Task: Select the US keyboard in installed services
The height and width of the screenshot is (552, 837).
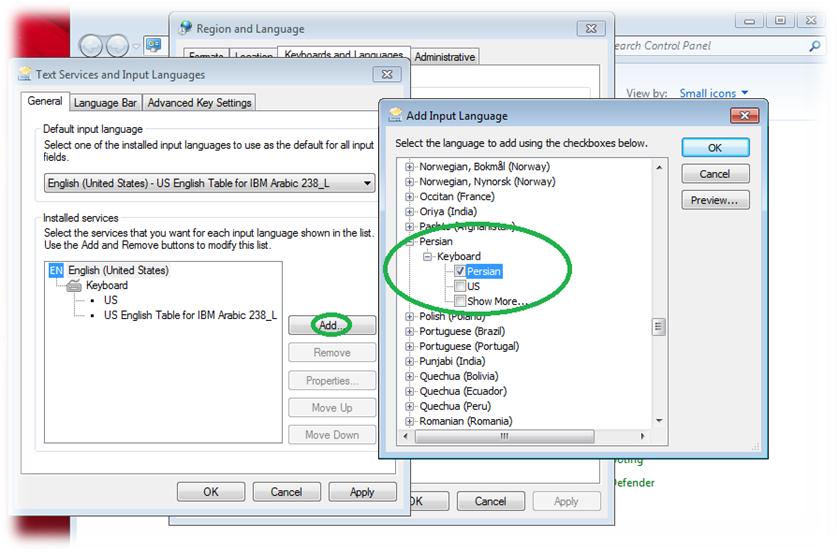Action: [110, 300]
